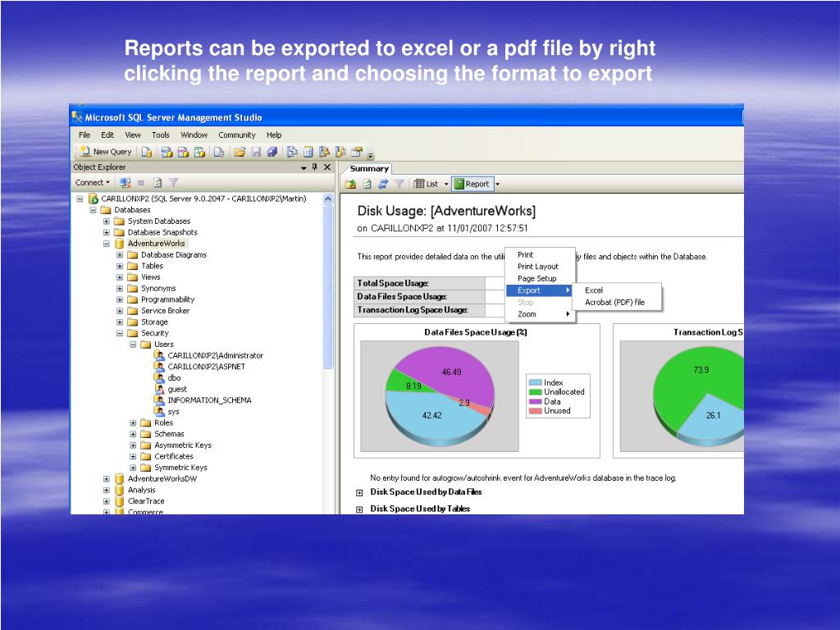Click the Report button in Summary toolbar
The image size is (840, 630).
[x=472, y=185]
